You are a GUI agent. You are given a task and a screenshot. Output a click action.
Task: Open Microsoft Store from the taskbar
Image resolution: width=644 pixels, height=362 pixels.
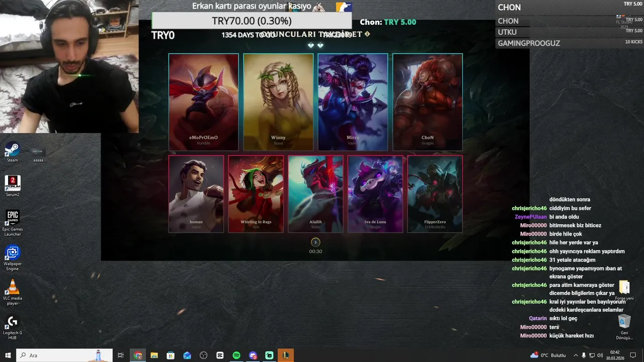(171, 355)
